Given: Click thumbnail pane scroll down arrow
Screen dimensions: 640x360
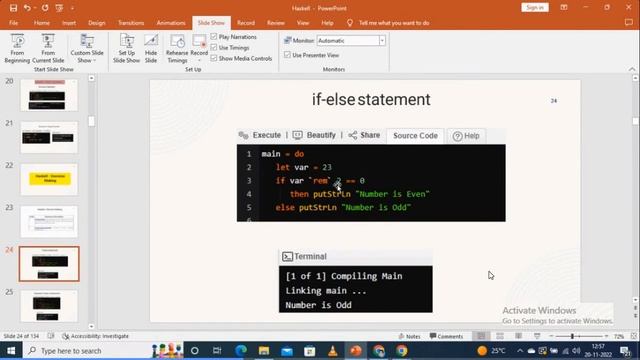Looking at the screenshot, I should click(91, 326).
